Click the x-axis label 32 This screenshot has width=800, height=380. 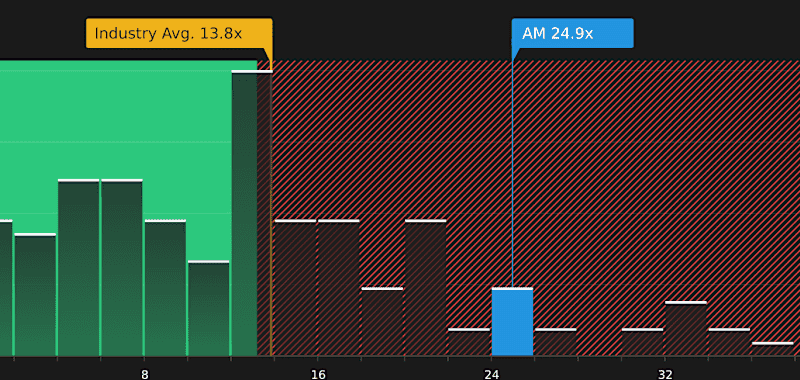click(665, 375)
